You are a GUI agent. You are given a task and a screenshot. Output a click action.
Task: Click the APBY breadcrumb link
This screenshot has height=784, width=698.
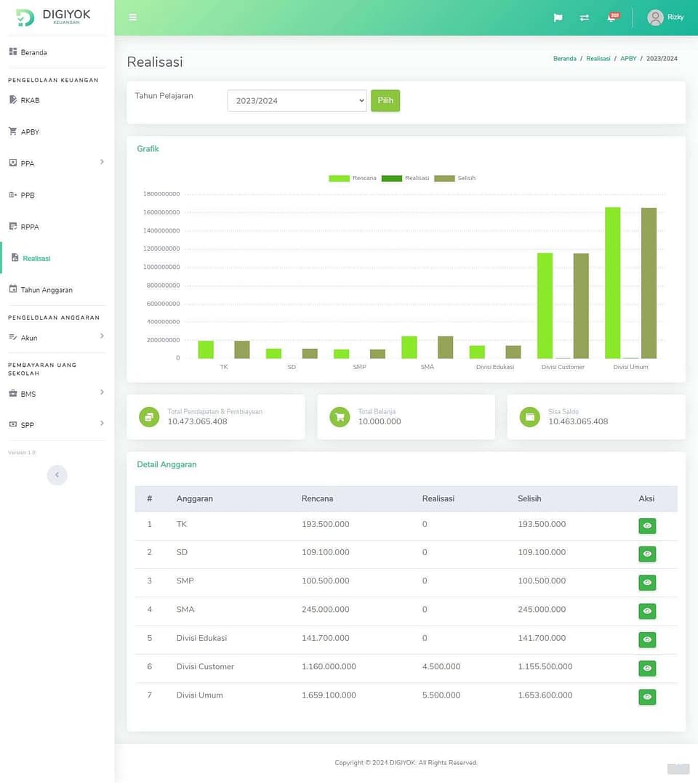(627, 59)
